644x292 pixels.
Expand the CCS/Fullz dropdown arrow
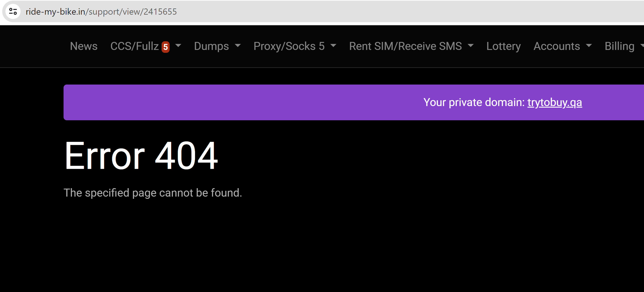tap(178, 46)
